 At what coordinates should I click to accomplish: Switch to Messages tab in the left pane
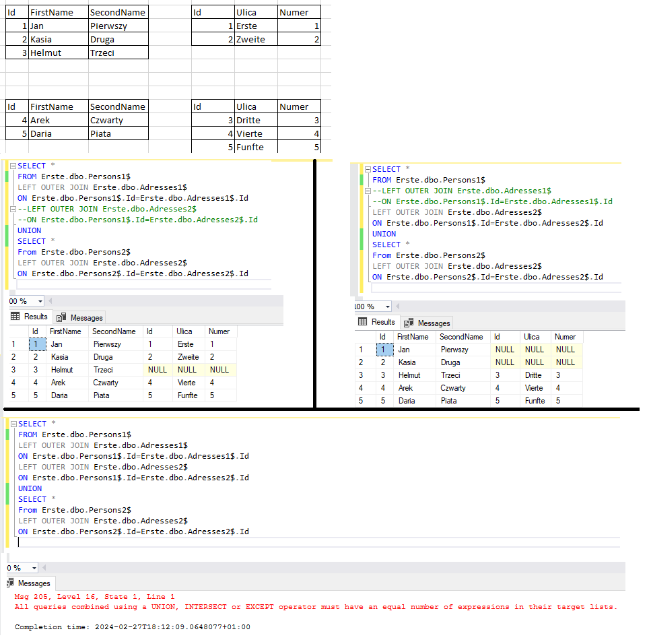80,318
